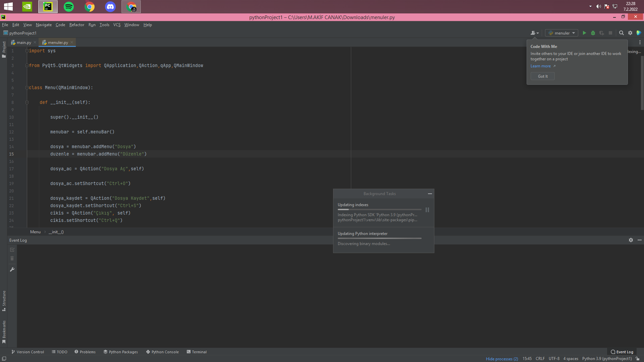Viewport: 644px width, 362px height.
Task: Click Updating indexes progress bar
Action: point(379,209)
